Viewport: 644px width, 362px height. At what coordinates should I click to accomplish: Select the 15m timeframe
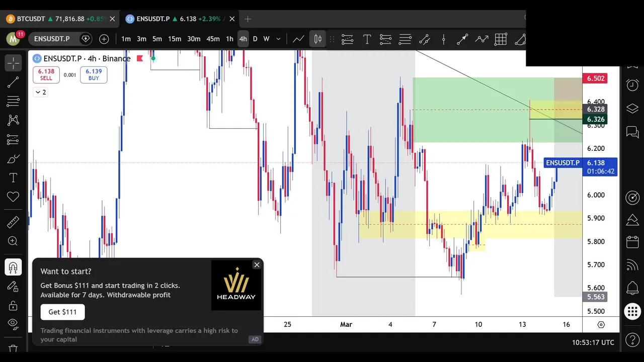tap(175, 39)
